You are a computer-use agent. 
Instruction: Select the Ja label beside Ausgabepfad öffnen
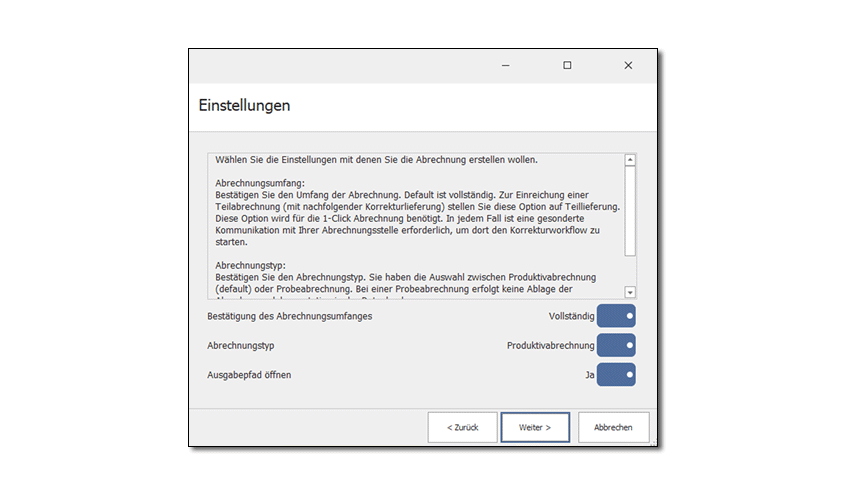(589, 375)
